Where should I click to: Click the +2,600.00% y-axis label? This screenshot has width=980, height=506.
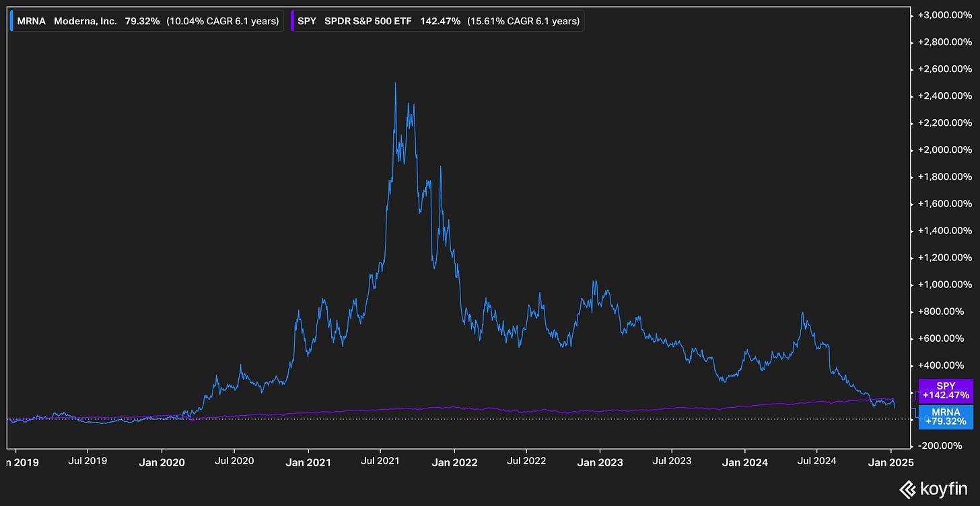944,69
